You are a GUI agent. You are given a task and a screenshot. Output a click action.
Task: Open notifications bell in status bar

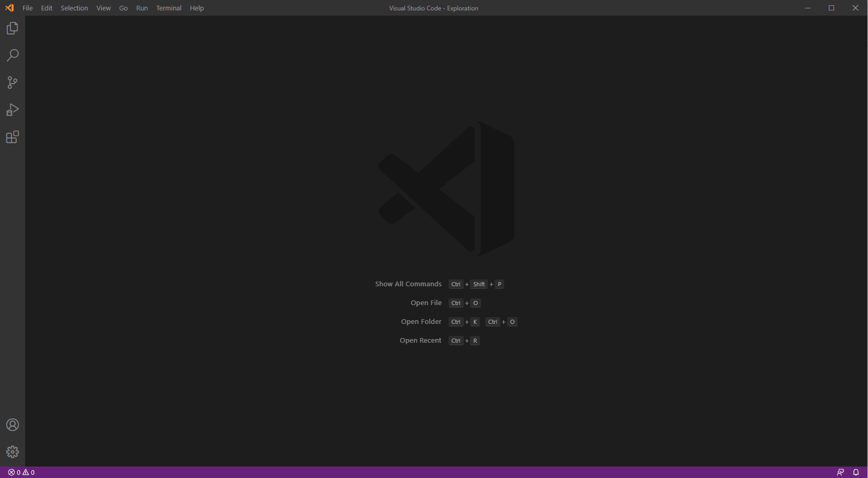(x=856, y=472)
